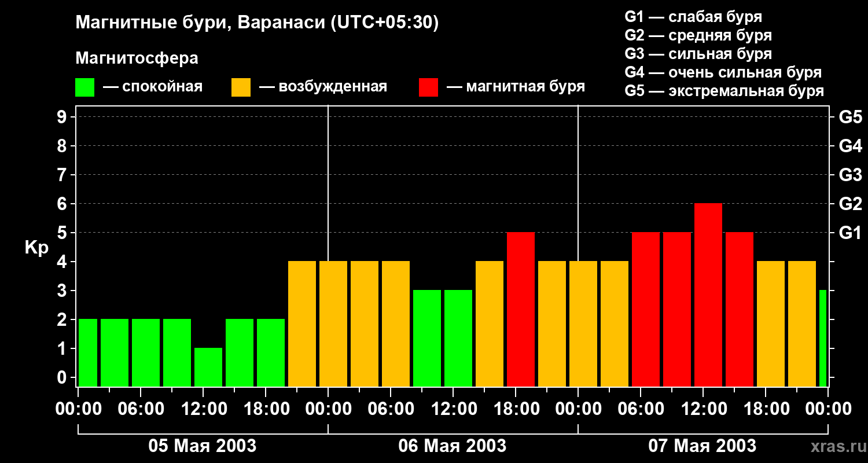Click the 06:00 tick label above 07 Мая 2003
This screenshot has width=868, height=463.
point(640,409)
